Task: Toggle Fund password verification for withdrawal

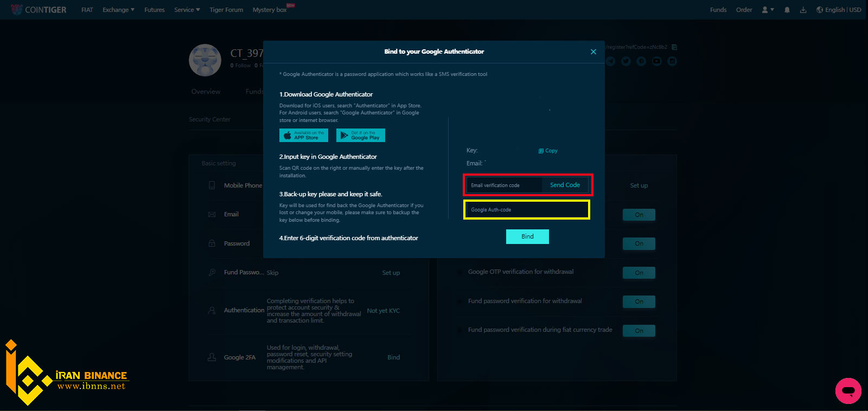Action: 639,301
